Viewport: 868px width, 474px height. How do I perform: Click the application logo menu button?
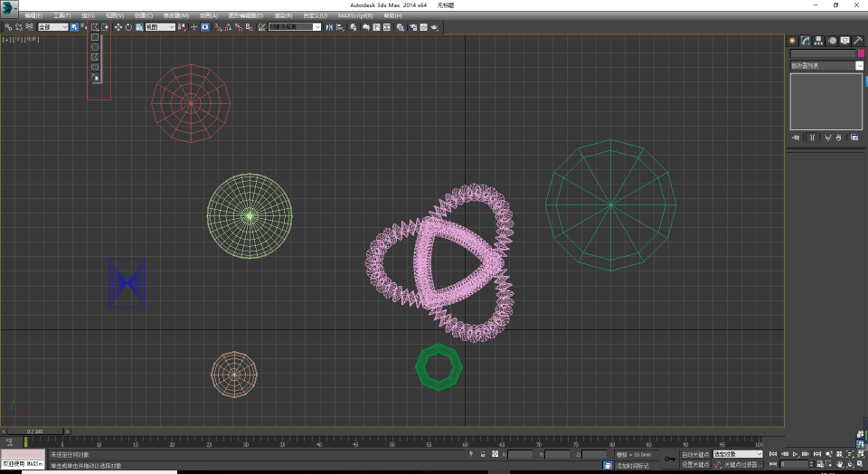(x=10, y=7)
